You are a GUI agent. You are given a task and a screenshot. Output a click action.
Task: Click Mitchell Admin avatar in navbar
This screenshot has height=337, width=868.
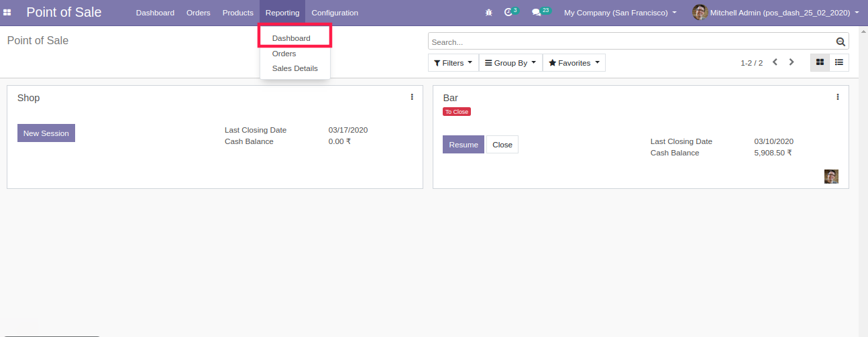(x=700, y=13)
